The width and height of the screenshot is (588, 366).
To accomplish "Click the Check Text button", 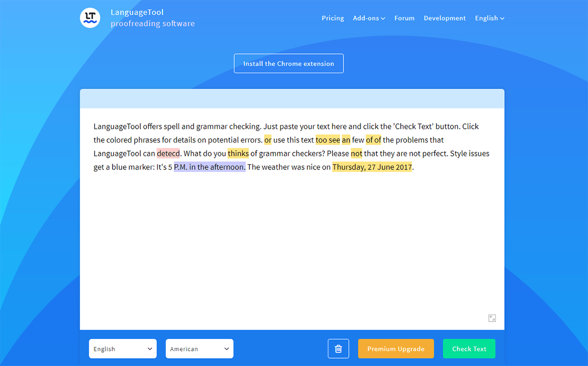I will coord(469,349).
